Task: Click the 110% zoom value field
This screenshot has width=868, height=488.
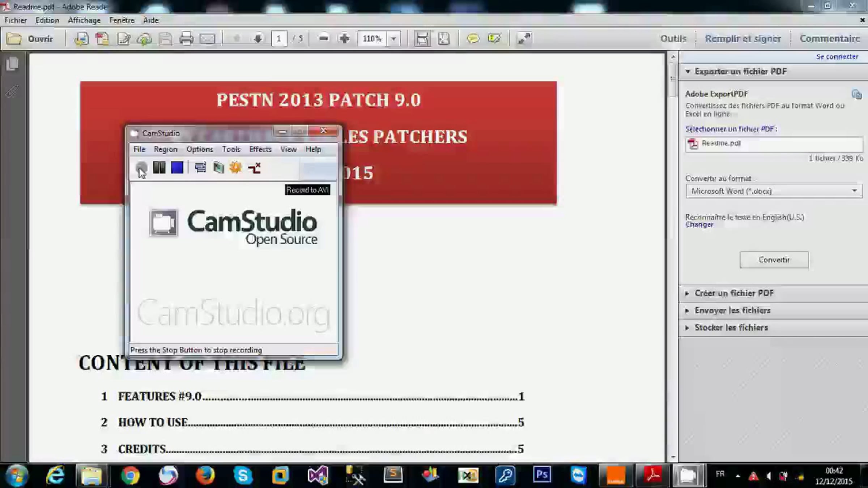Action: pos(372,39)
